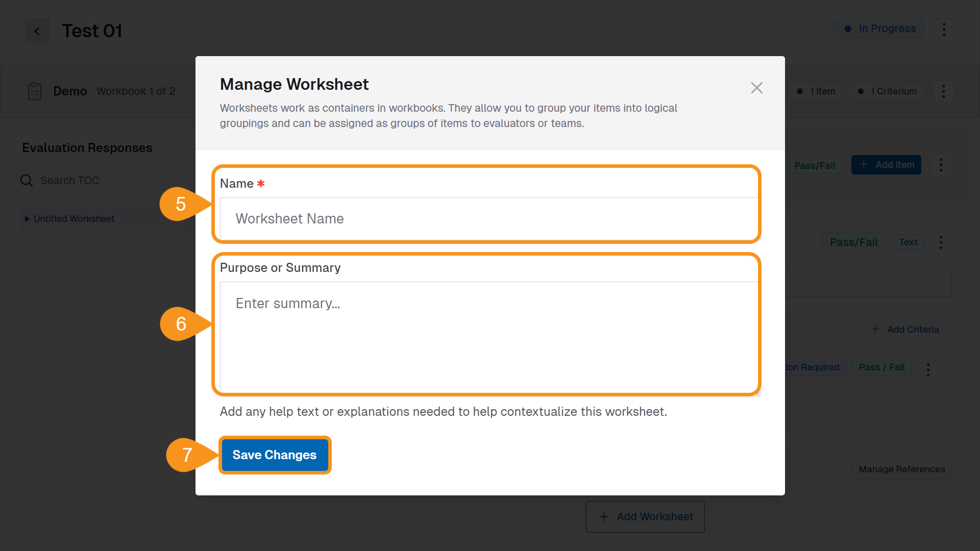Click the Save Changes button

point(275,455)
